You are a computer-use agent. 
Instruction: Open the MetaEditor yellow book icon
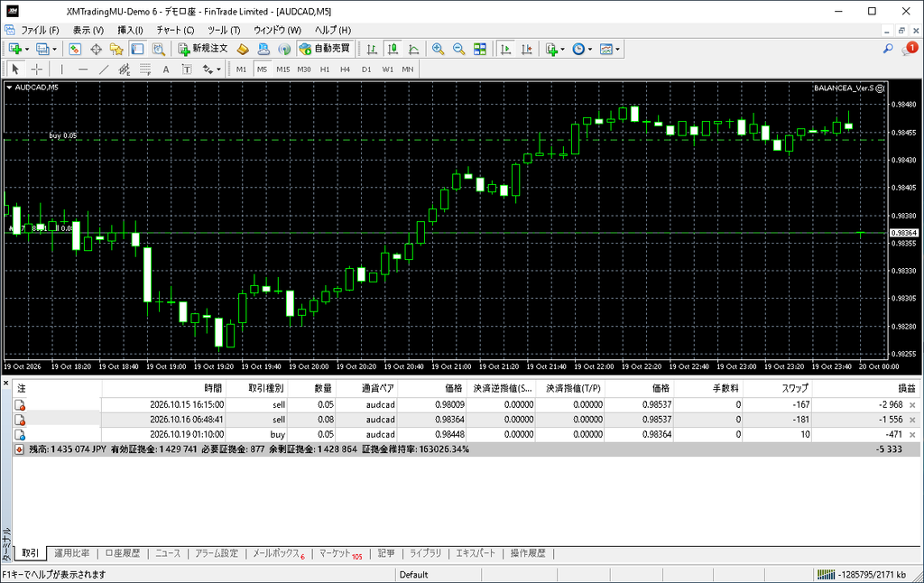click(242, 49)
